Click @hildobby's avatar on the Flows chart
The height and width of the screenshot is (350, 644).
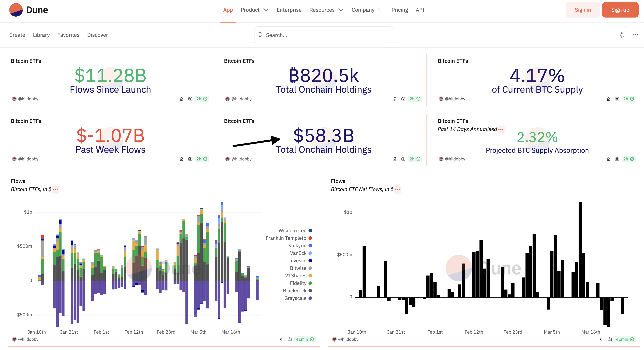14,339
